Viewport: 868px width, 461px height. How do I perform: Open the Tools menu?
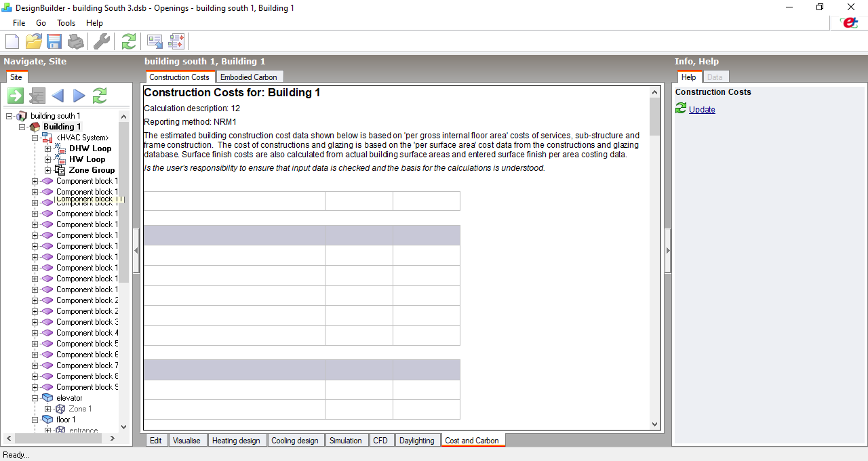[66, 23]
